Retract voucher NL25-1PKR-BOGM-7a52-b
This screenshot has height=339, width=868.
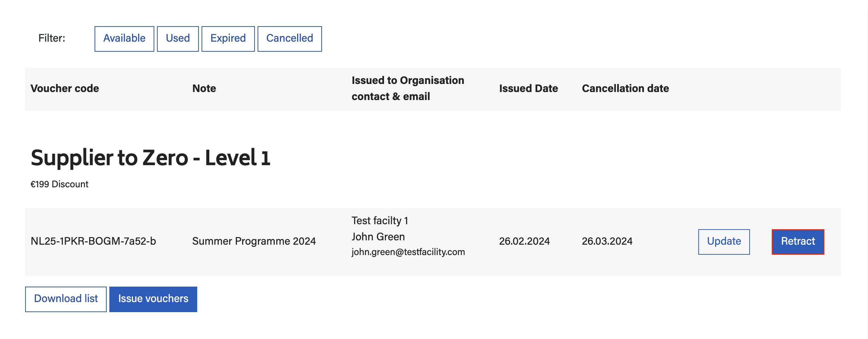point(798,241)
